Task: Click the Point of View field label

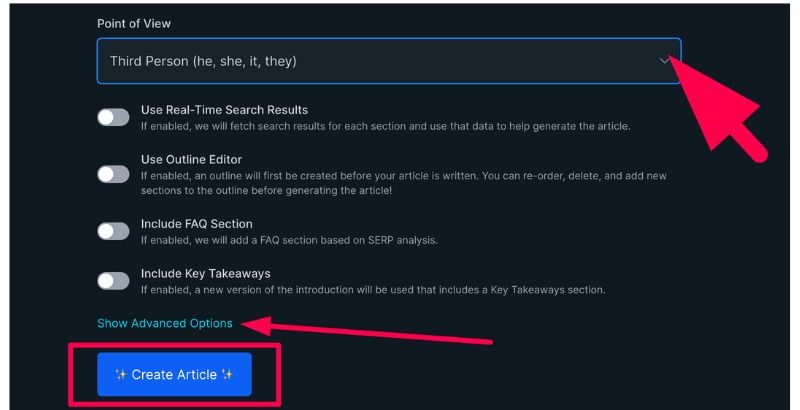Action: [133, 23]
